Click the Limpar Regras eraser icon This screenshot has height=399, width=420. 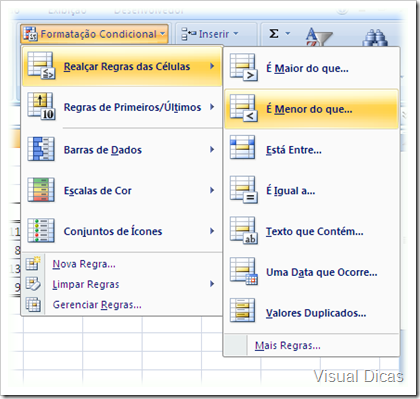(33, 284)
